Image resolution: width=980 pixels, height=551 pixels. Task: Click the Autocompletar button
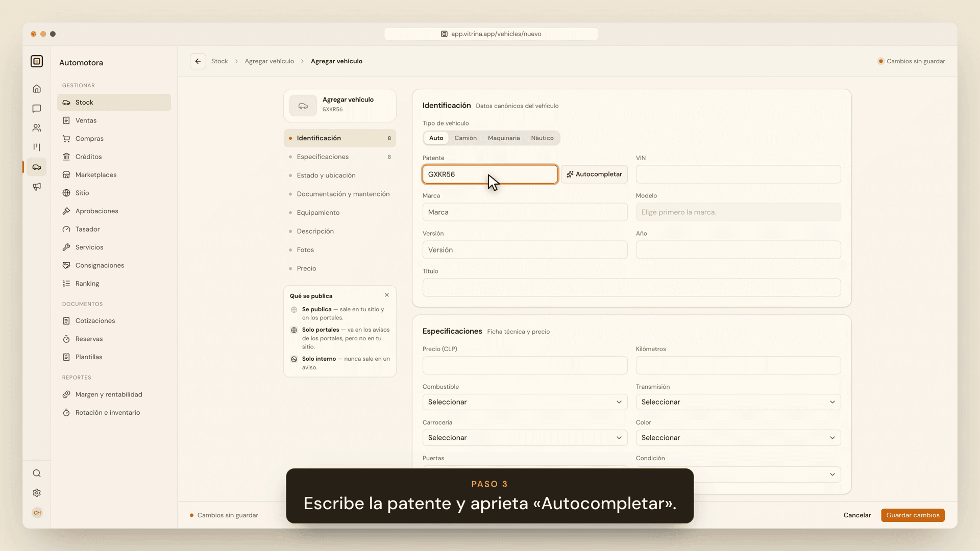coord(594,174)
